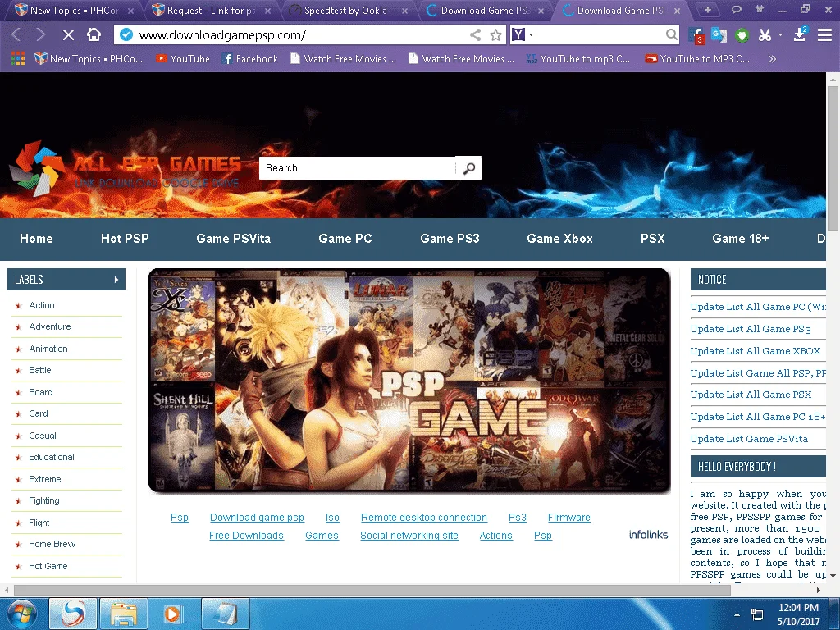840x630 pixels.
Task: Switch to Speedtest by Ookla tab
Action: (x=348, y=10)
